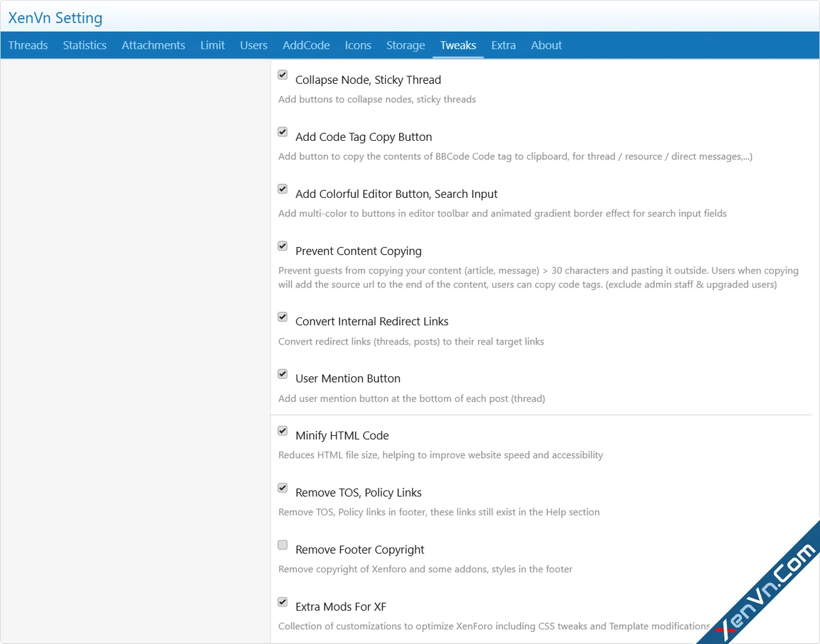Toggle Add Colorful Editor Button checkbox
Viewport: 820px width, 644px height.
(283, 189)
